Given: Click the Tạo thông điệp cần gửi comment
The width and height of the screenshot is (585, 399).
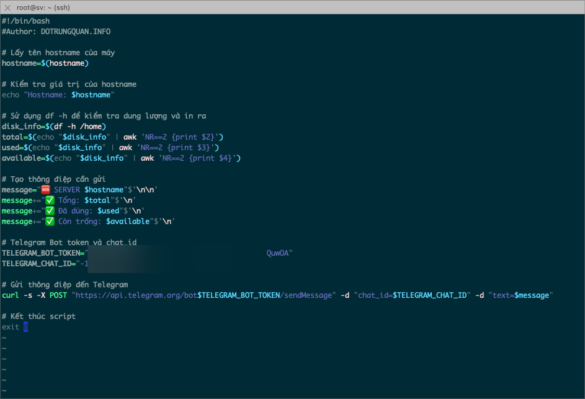Looking at the screenshot, I should click(54, 179).
